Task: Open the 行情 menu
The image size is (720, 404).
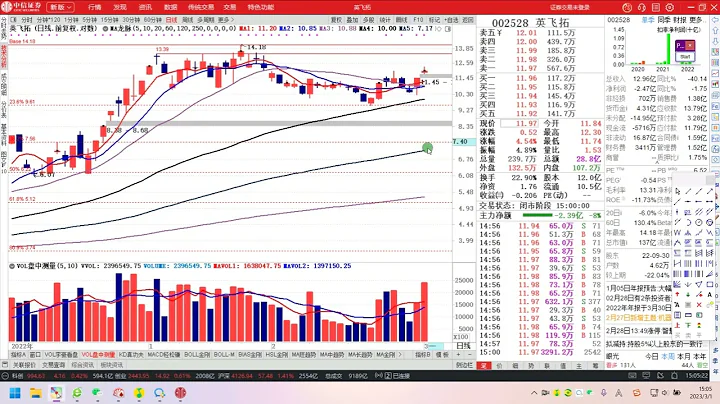Action: 95,7
